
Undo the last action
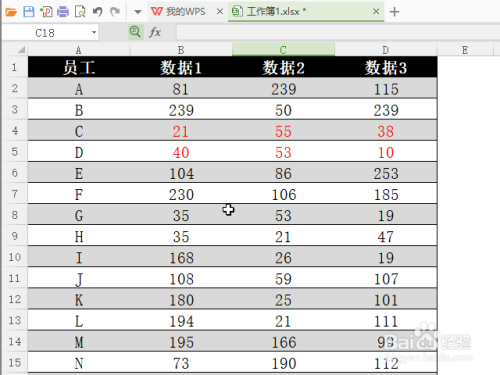[x=97, y=12]
